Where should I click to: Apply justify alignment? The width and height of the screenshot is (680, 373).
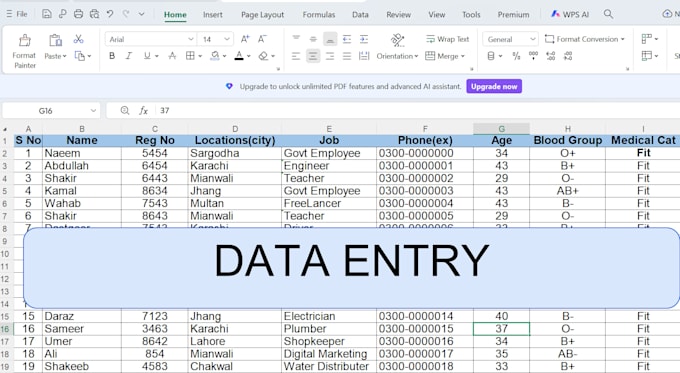tap(347, 56)
